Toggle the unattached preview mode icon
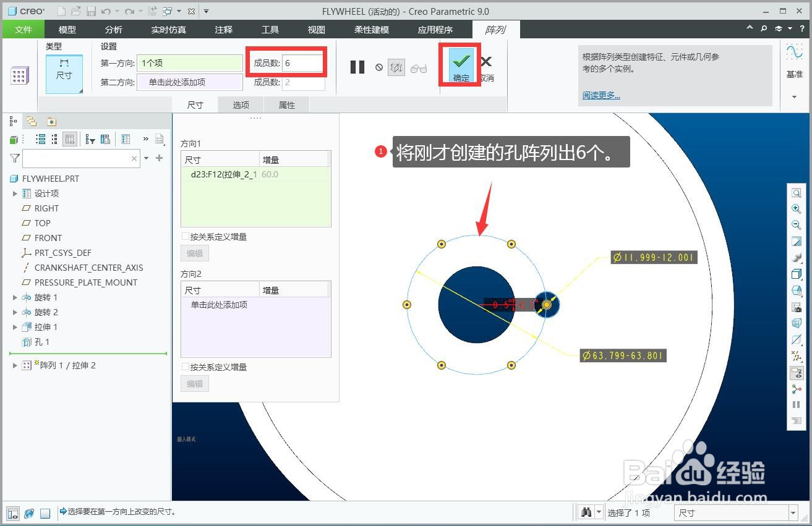The image size is (812, 526). (x=396, y=67)
